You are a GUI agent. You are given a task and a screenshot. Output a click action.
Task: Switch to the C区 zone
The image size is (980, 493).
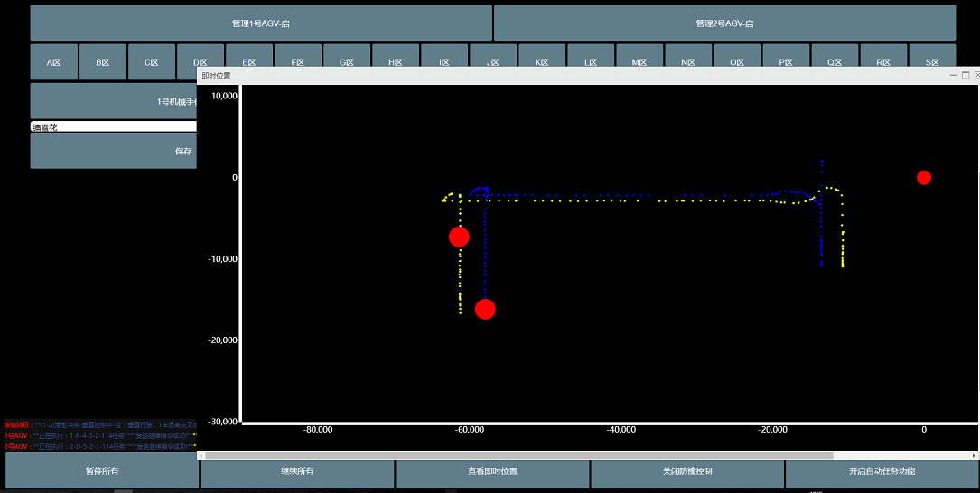click(152, 62)
